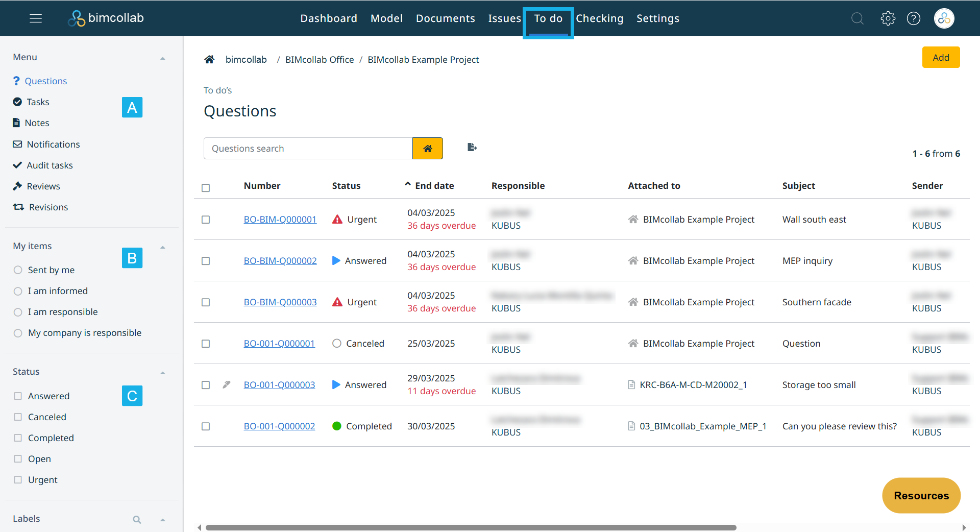Check the Canceled status filter
The height and width of the screenshot is (532, 980).
click(x=18, y=417)
